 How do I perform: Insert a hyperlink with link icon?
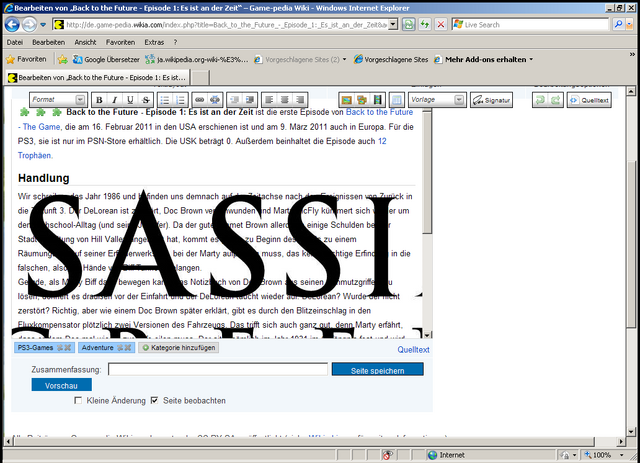(x=200, y=100)
